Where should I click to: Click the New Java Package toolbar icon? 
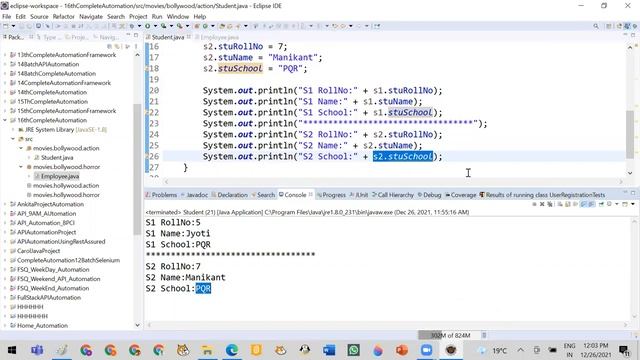coord(197,26)
